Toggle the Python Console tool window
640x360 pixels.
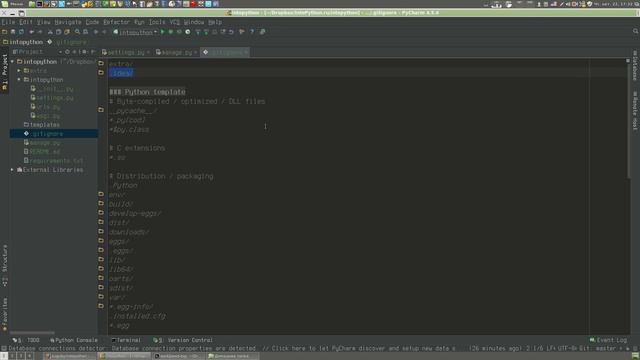pyautogui.click(x=74, y=340)
